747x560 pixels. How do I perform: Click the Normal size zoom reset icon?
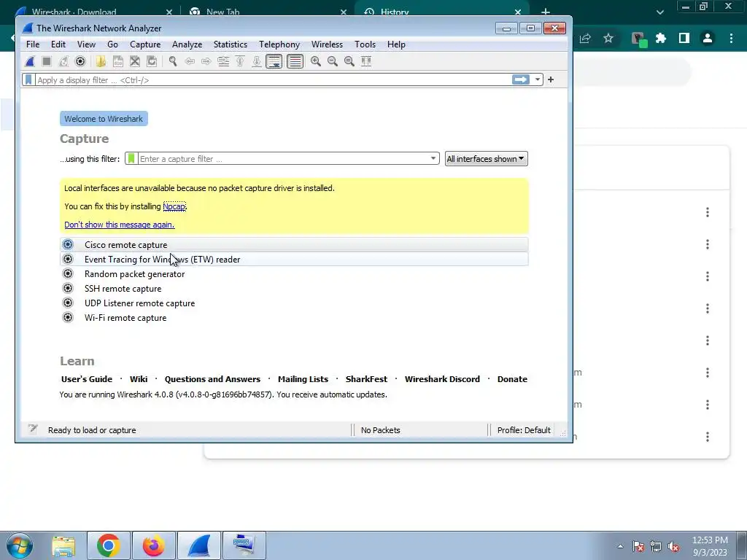click(x=349, y=61)
